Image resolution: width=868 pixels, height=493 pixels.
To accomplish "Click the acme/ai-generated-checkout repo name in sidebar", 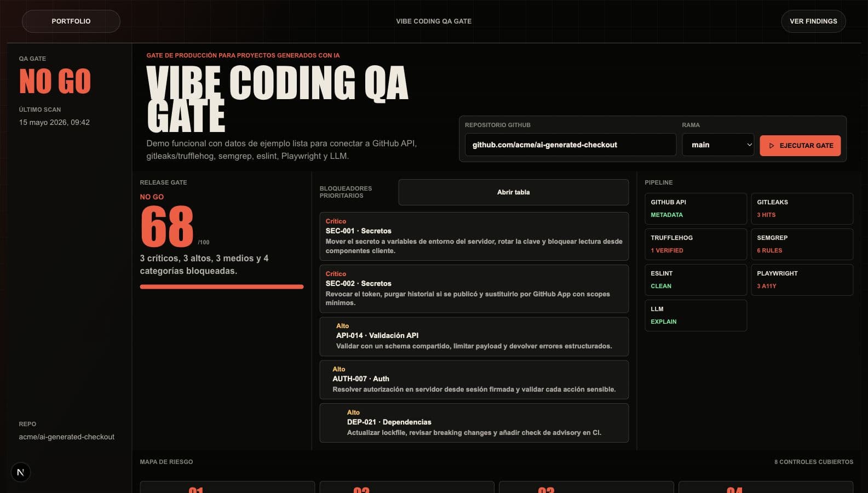I will click(x=67, y=437).
